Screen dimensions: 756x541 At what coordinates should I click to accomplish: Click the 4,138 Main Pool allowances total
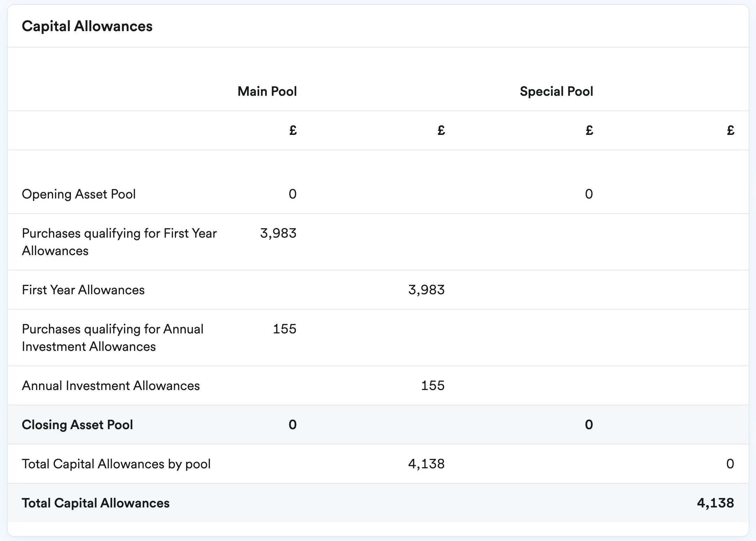(426, 464)
